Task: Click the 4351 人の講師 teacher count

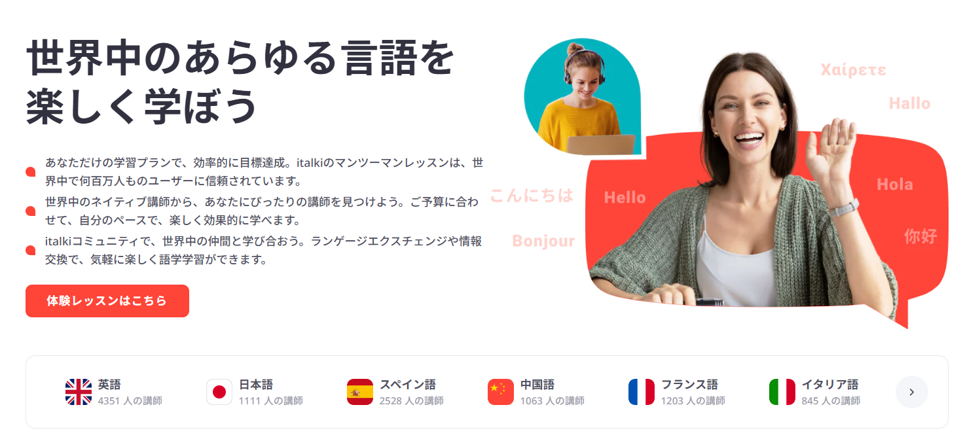Action: click(130, 400)
